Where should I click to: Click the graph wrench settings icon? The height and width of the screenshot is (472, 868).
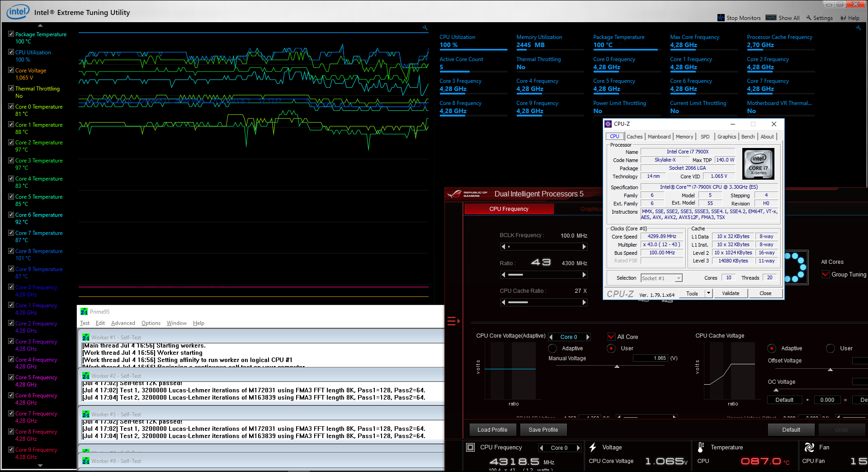(x=425, y=28)
